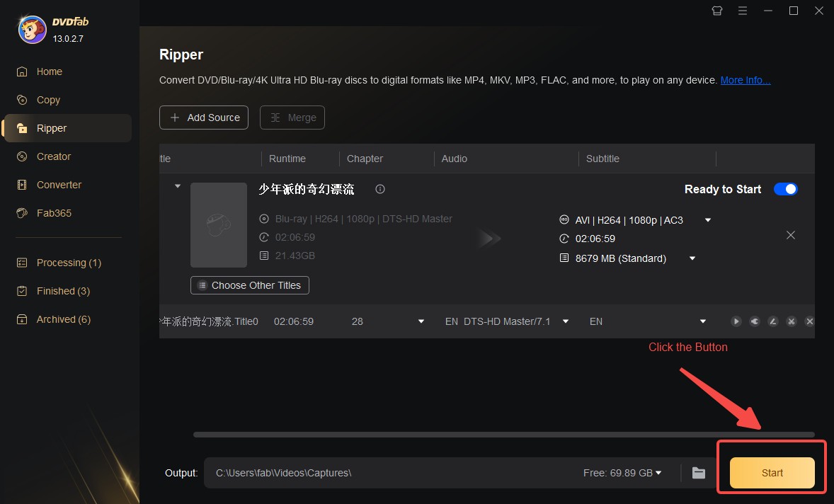
Task: Open the EN subtitle dropdown
Action: point(702,321)
